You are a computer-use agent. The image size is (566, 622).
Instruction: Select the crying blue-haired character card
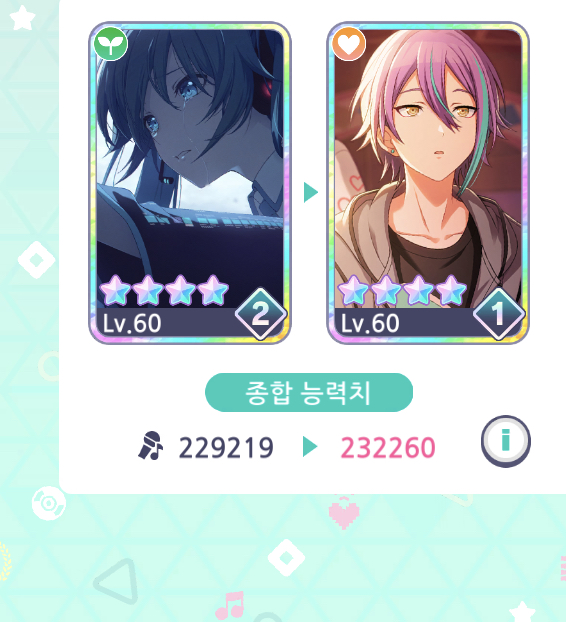click(190, 183)
